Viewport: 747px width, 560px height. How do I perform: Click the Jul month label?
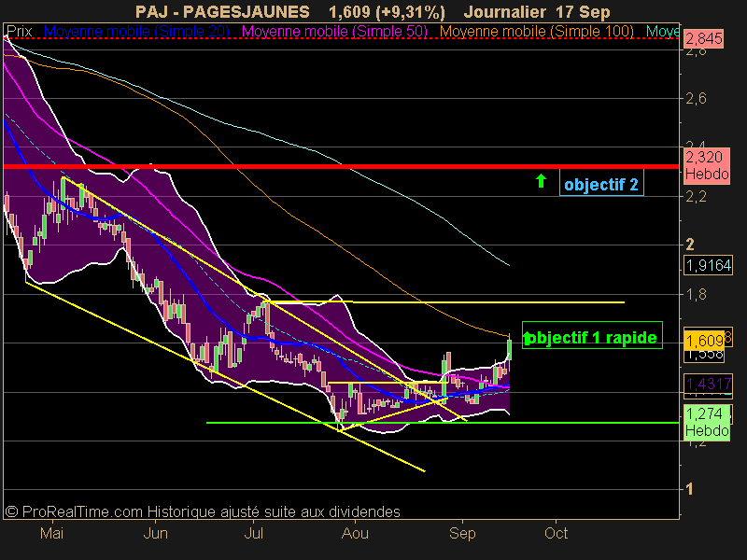[x=253, y=533]
